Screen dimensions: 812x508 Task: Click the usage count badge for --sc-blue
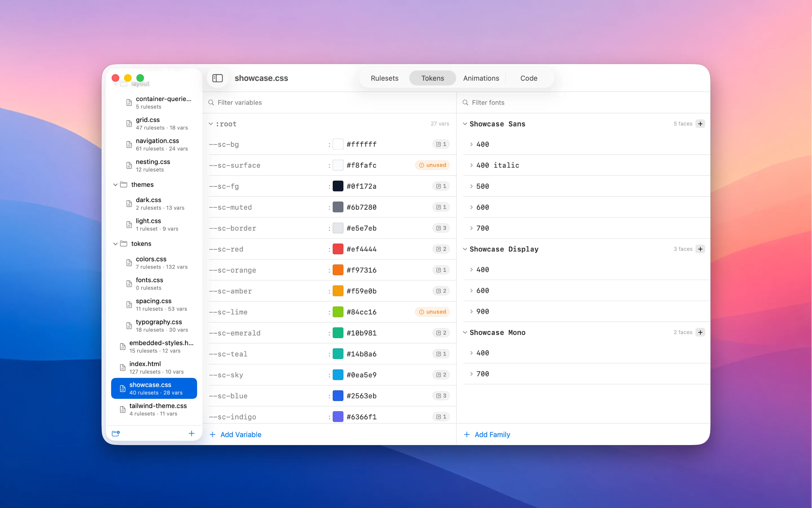(441, 396)
